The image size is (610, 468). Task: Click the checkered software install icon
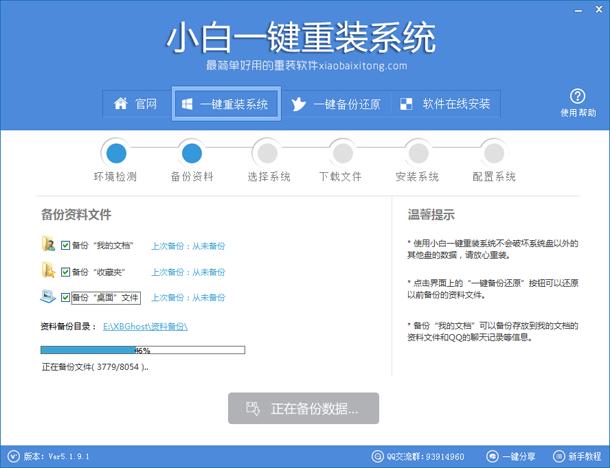[x=406, y=104]
